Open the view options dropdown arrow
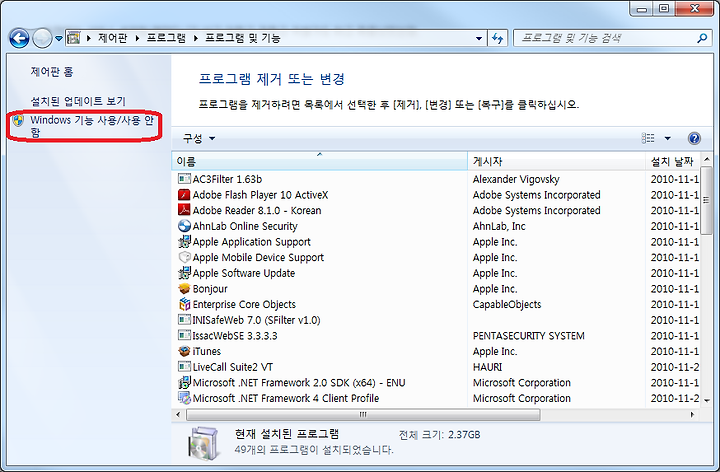The image size is (720, 472). coord(668,138)
